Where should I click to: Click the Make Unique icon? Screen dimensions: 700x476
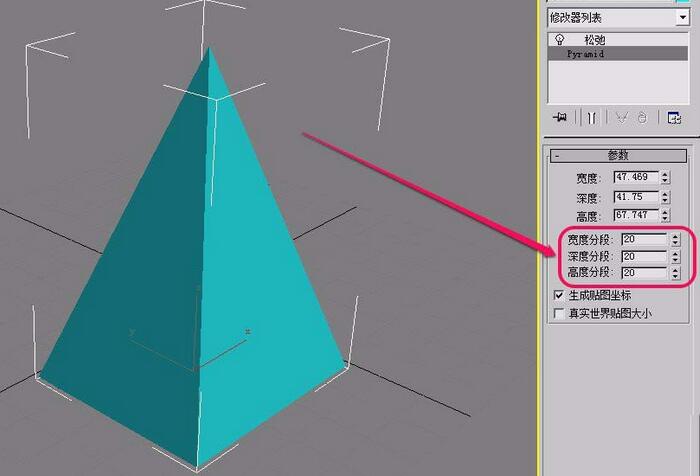pyautogui.click(x=622, y=118)
